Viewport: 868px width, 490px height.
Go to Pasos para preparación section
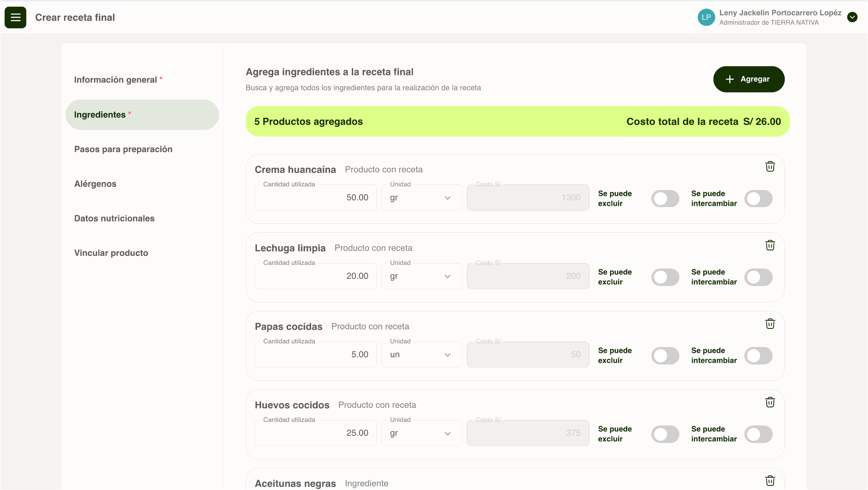pos(123,149)
